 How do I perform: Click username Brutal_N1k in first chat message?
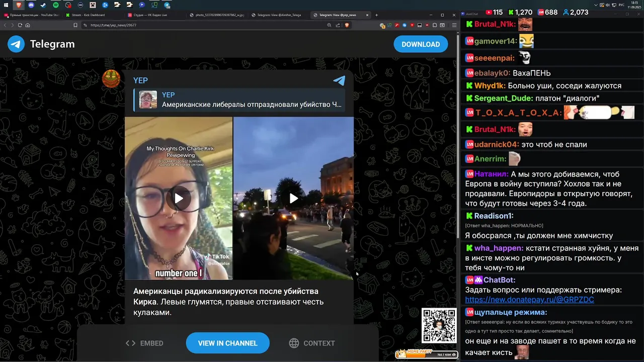click(x=495, y=24)
